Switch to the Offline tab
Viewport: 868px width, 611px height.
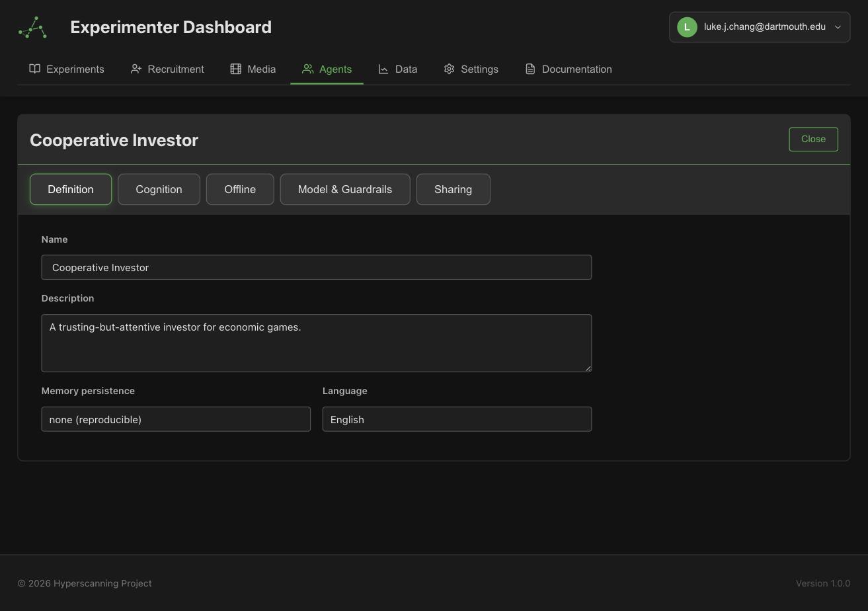pos(240,189)
